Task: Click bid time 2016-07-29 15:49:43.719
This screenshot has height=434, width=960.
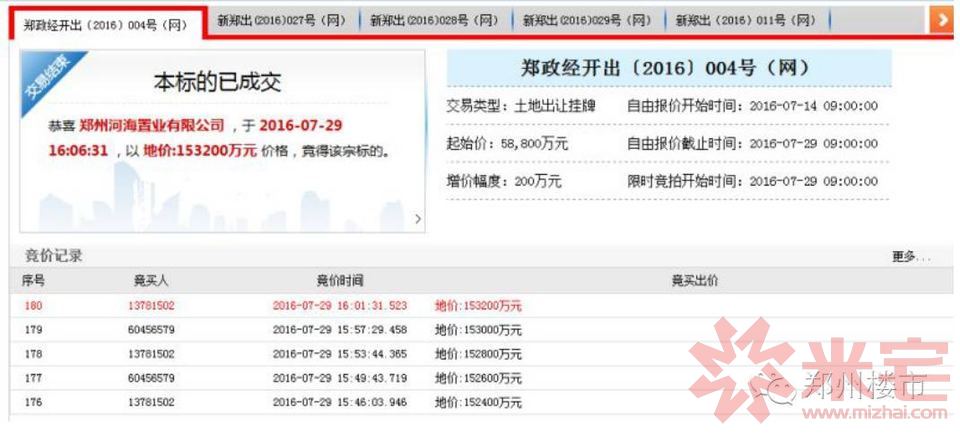Action: tap(340, 379)
